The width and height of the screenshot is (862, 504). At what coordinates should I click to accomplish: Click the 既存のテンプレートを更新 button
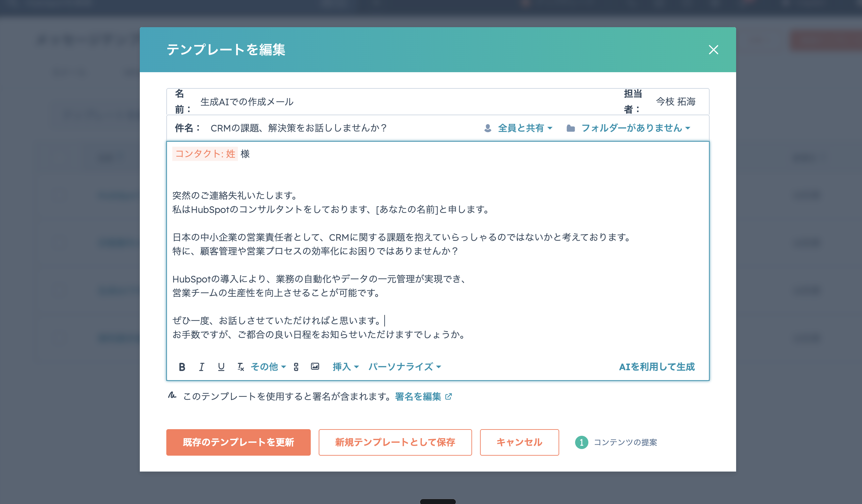pos(238,442)
